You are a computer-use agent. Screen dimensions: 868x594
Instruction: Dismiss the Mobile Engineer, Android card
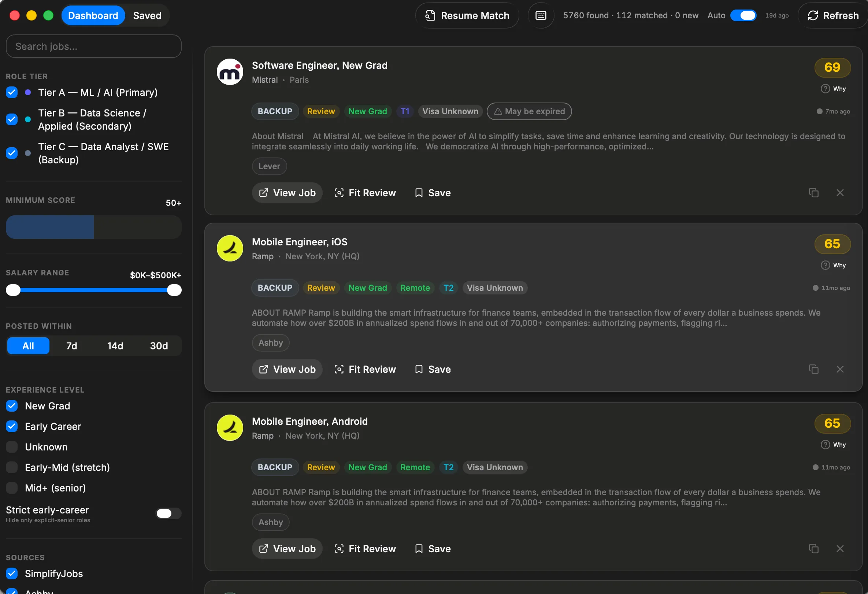point(839,549)
